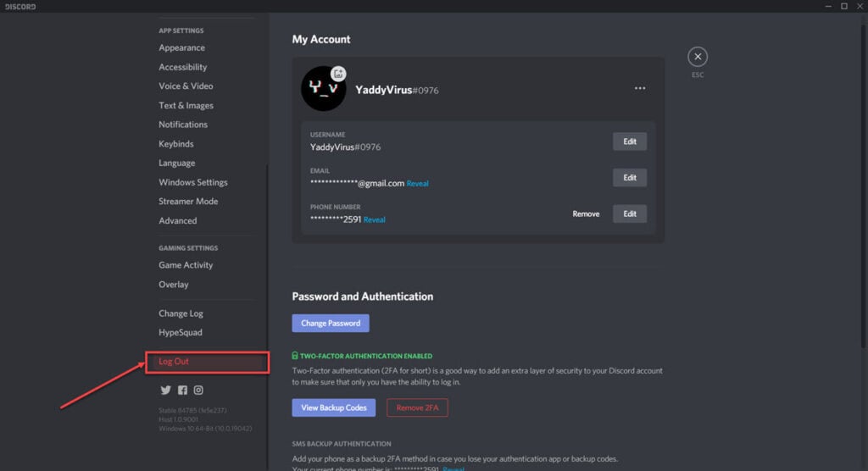Screen dimensions: 868x471
Task: Open Windows Settings page
Action: tap(193, 182)
